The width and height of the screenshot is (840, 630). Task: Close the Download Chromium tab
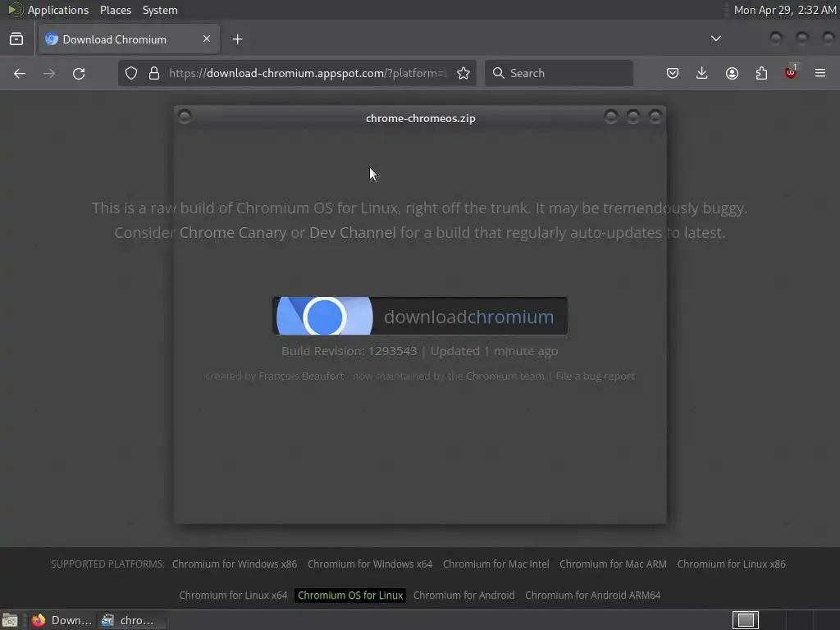[x=207, y=39]
